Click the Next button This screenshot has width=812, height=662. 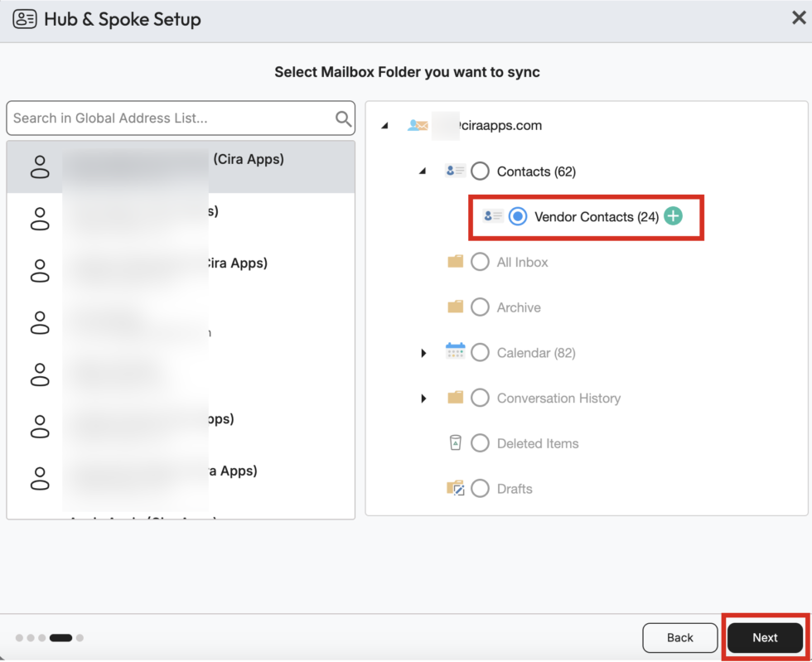[x=764, y=637]
